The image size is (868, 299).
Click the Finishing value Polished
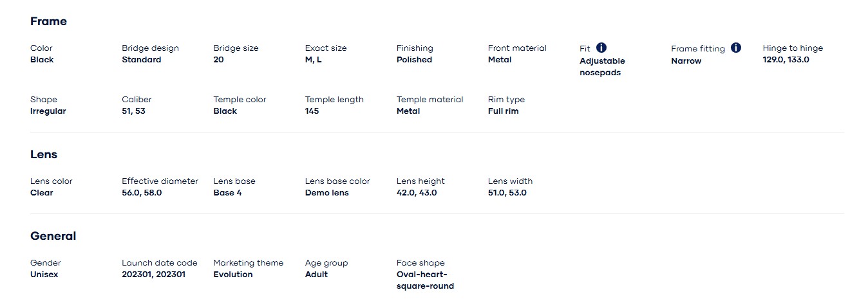click(x=415, y=60)
